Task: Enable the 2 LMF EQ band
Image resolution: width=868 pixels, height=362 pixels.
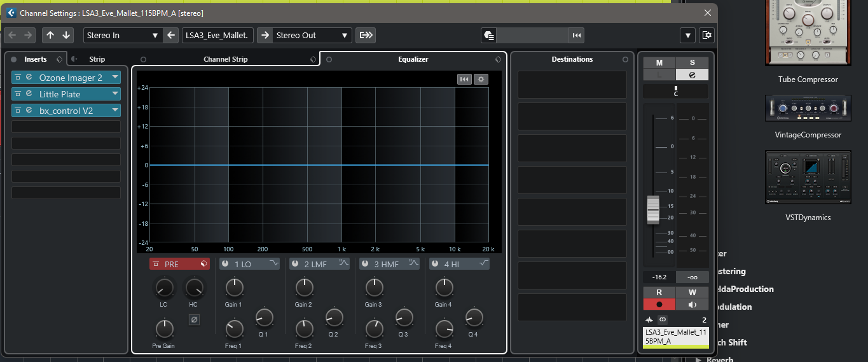Action: tap(295, 263)
